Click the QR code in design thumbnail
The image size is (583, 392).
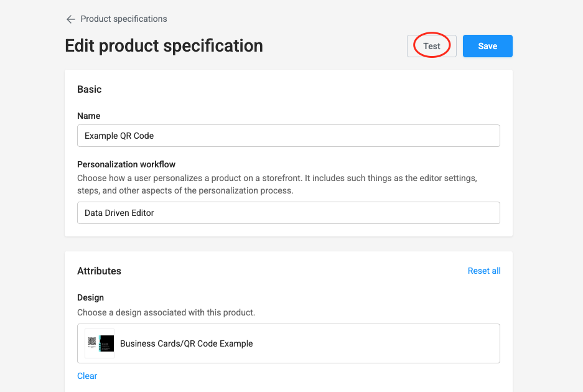(92, 341)
